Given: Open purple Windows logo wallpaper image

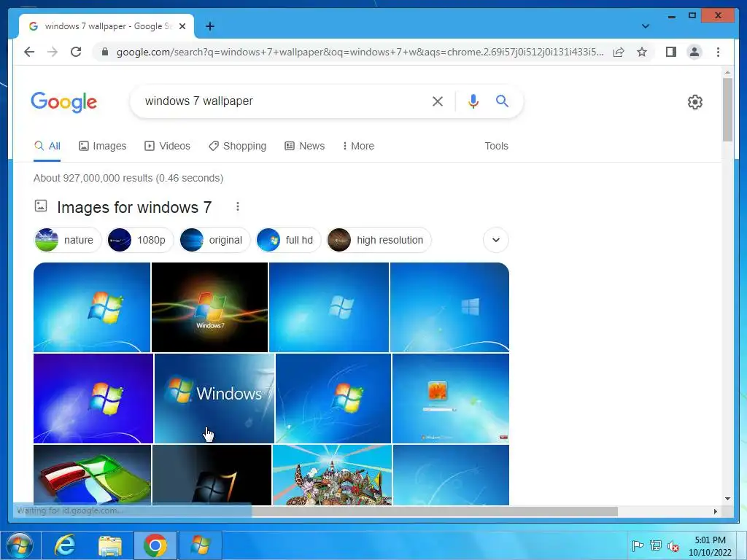Looking at the screenshot, I should coord(93,399).
